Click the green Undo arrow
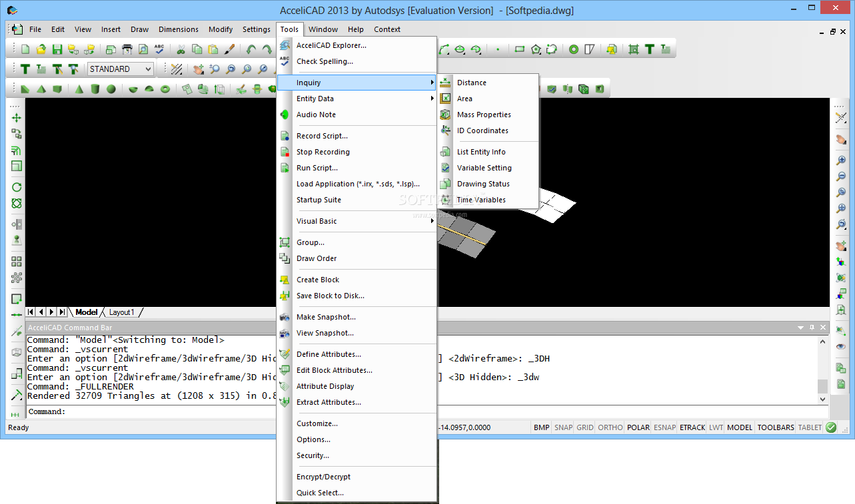This screenshot has width=855, height=504. pyautogui.click(x=251, y=49)
